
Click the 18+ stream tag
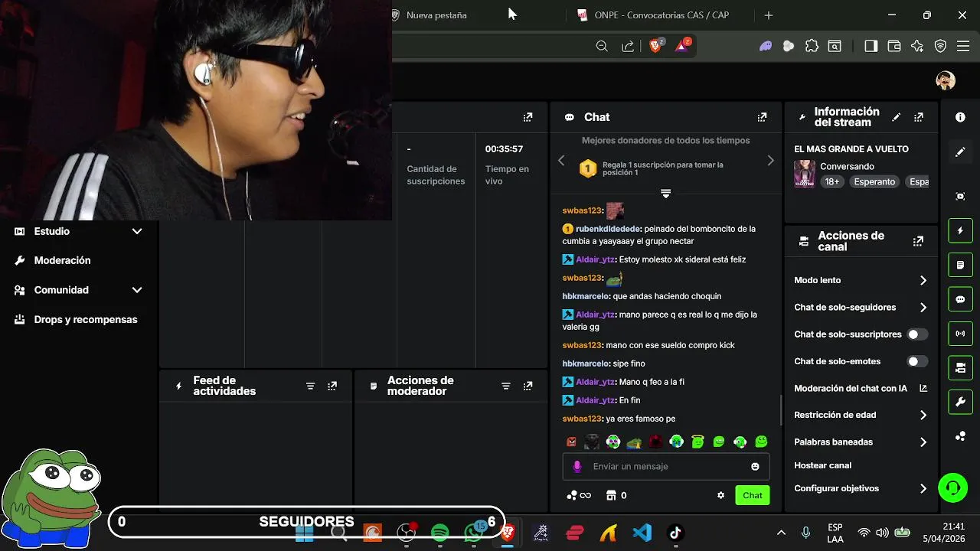[x=831, y=182]
